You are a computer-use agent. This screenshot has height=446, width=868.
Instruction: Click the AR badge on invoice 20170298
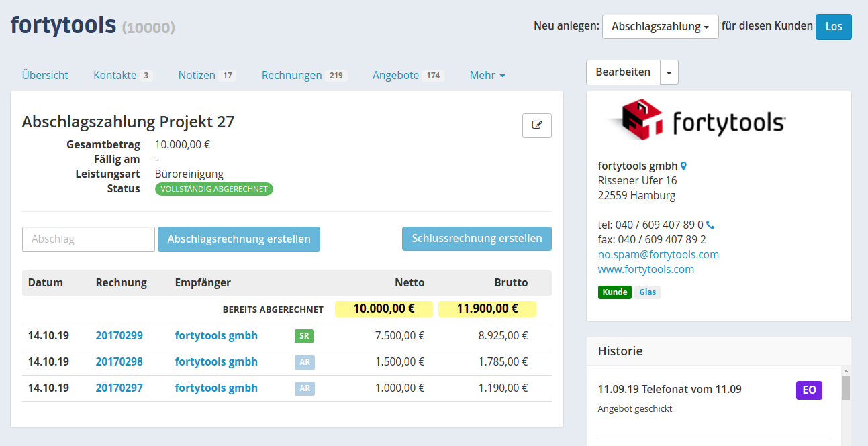tap(304, 362)
